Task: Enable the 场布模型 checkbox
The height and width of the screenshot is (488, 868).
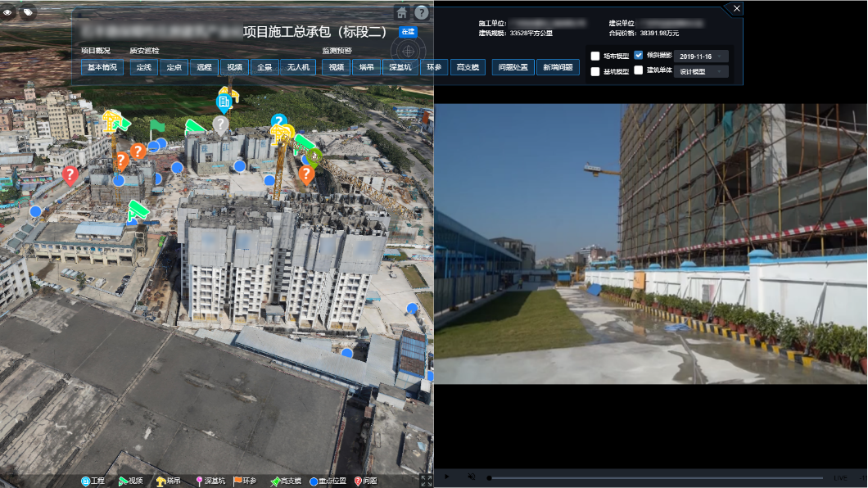Action: (595, 56)
